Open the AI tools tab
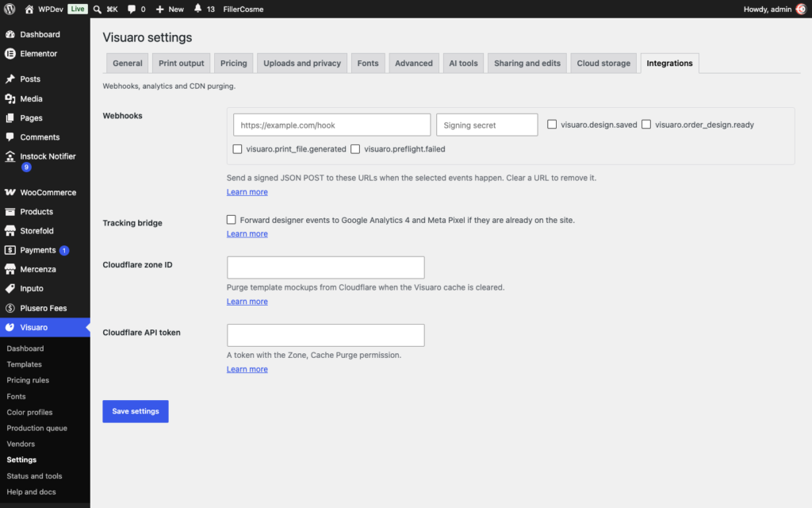This screenshot has width=812, height=508. [x=463, y=63]
